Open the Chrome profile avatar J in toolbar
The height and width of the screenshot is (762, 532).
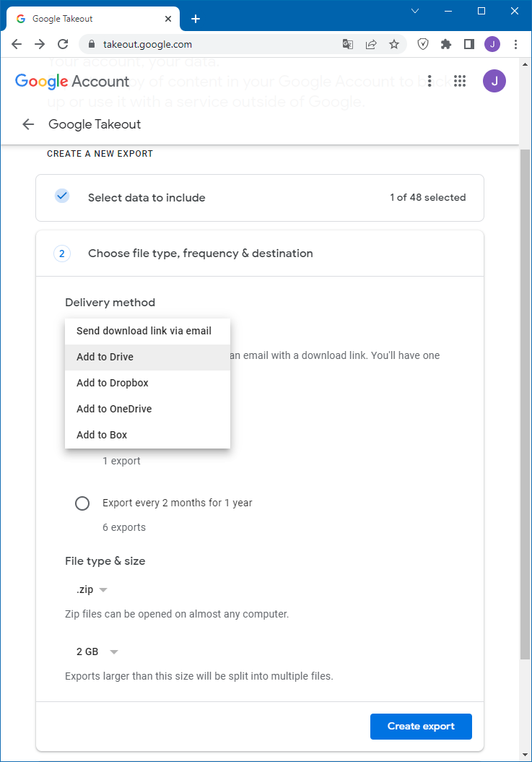492,44
